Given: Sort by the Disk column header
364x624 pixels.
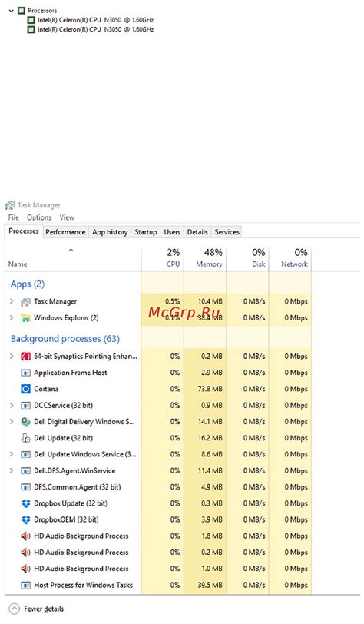Looking at the screenshot, I should pos(247,259).
